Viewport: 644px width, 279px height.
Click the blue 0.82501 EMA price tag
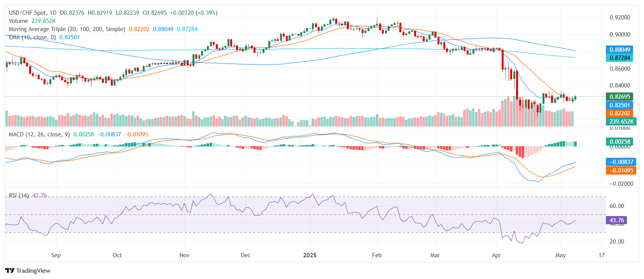(x=619, y=105)
